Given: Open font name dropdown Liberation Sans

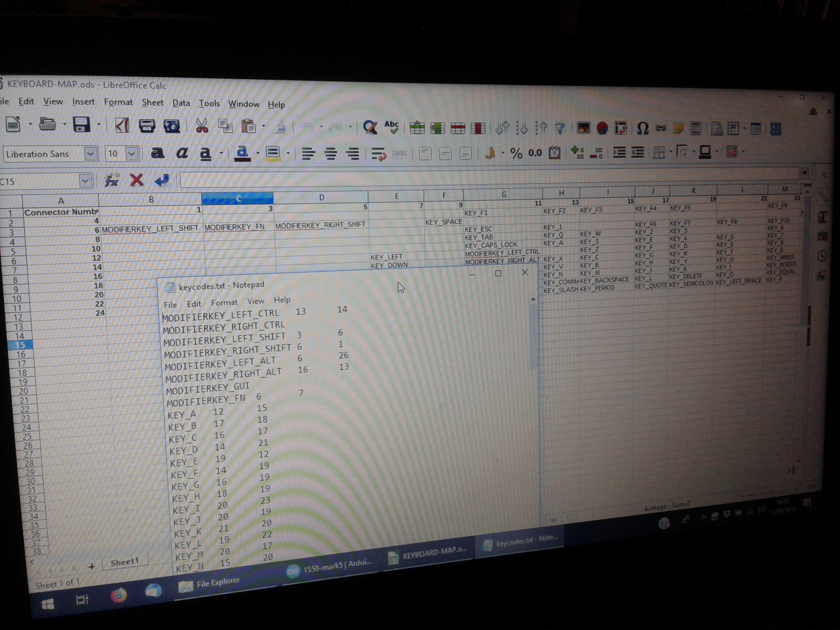Looking at the screenshot, I should [x=91, y=154].
